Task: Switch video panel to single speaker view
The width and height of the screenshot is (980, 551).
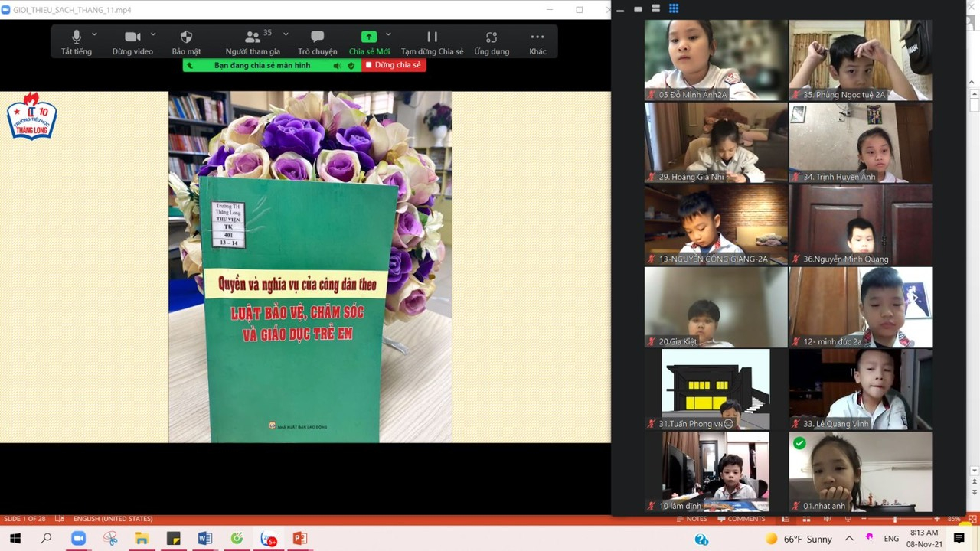Action: pyautogui.click(x=638, y=9)
